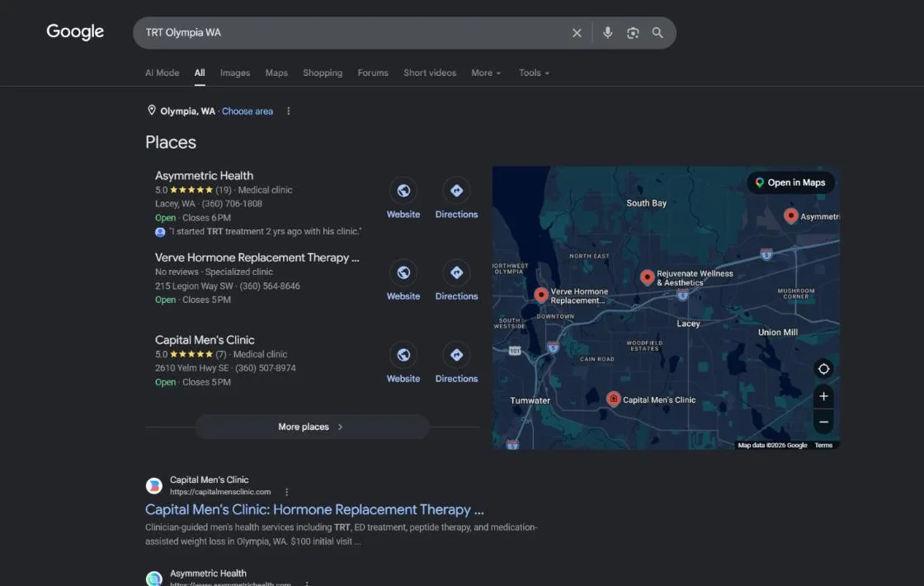Zoom in on the map
The image size is (924, 586).
click(823, 396)
